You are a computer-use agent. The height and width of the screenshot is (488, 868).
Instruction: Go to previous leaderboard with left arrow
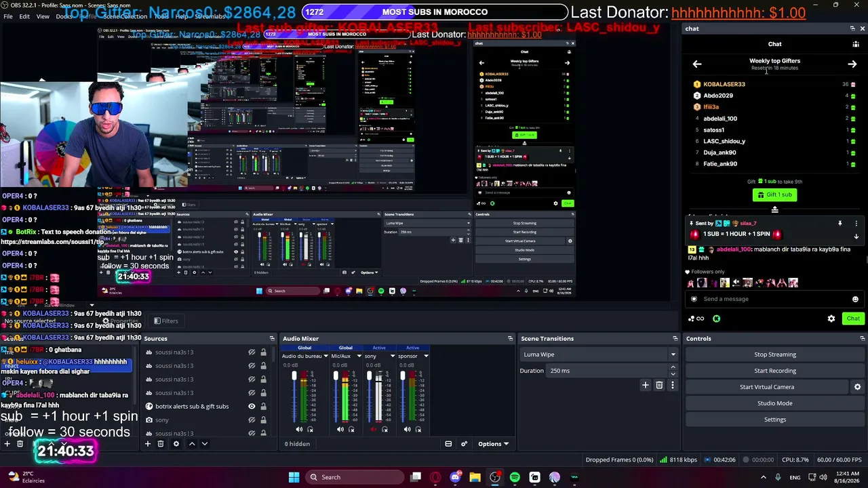[697, 64]
